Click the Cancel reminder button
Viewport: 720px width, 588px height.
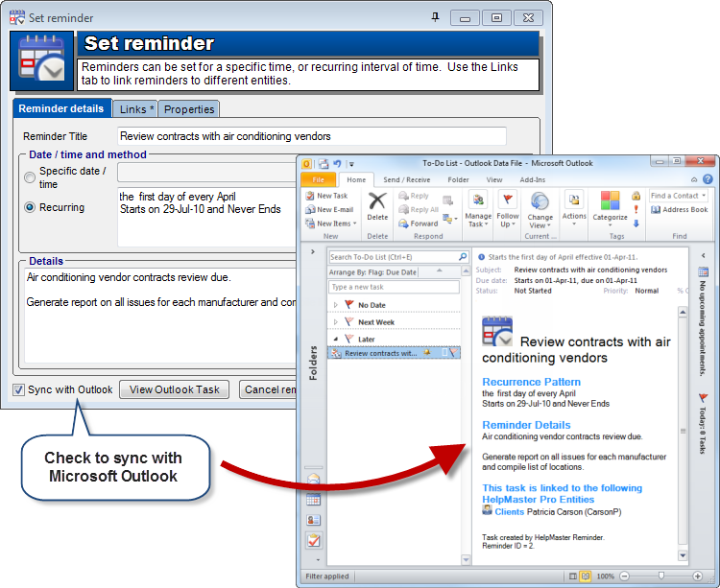(x=268, y=389)
